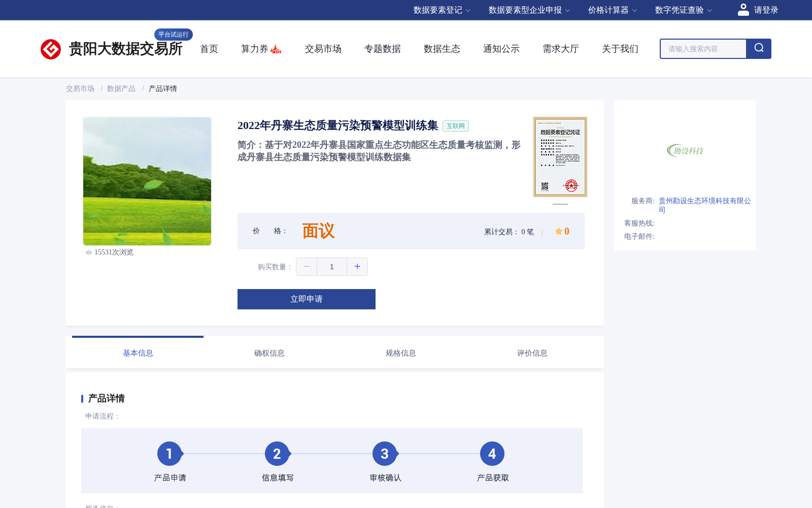Click the 请登录 link
The height and width of the screenshot is (508, 812).
coord(766,10)
